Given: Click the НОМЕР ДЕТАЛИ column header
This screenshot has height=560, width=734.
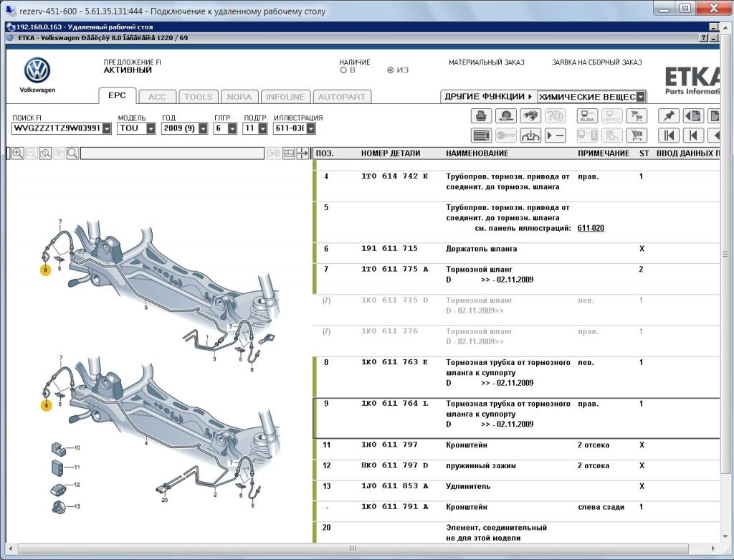Looking at the screenshot, I should (391, 153).
